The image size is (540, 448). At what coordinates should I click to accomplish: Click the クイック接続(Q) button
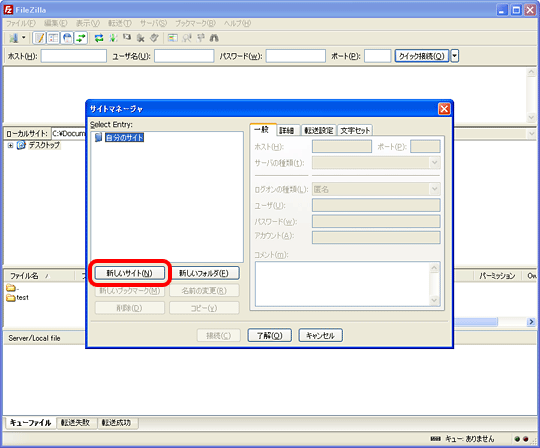422,56
